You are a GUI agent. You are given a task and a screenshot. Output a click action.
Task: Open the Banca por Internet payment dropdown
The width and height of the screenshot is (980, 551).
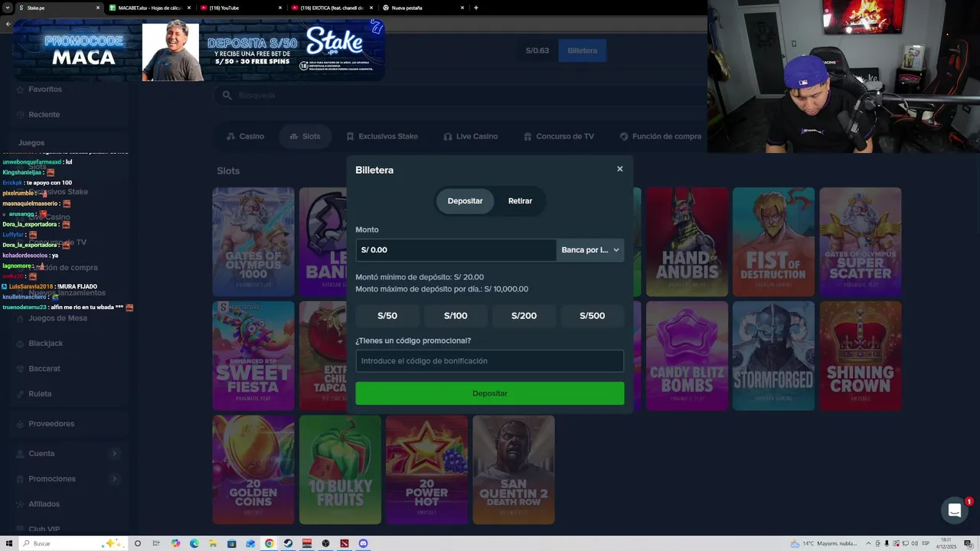coord(590,250)
